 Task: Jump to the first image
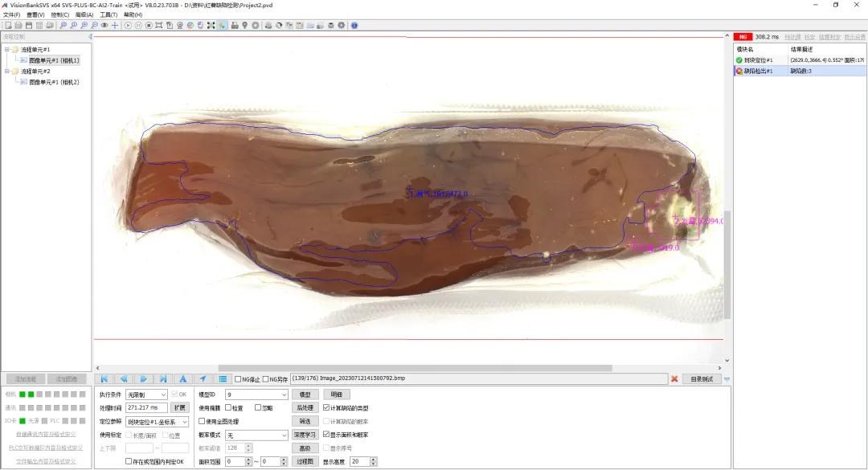pyautogui.click(x=104, y=379)
